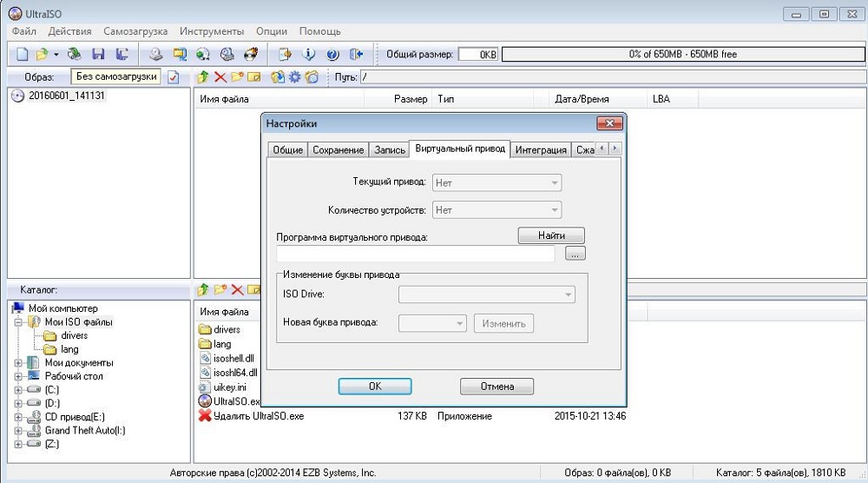The height and width of the screenshot is (483, 868).
Task: Click the Compress ISO monitor icon
Action: click(180, 54)
